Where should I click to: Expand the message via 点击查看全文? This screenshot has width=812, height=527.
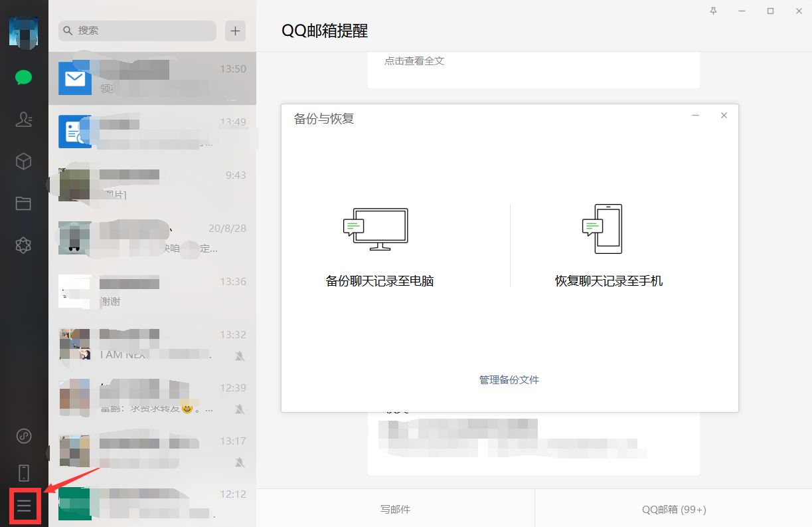414,60
